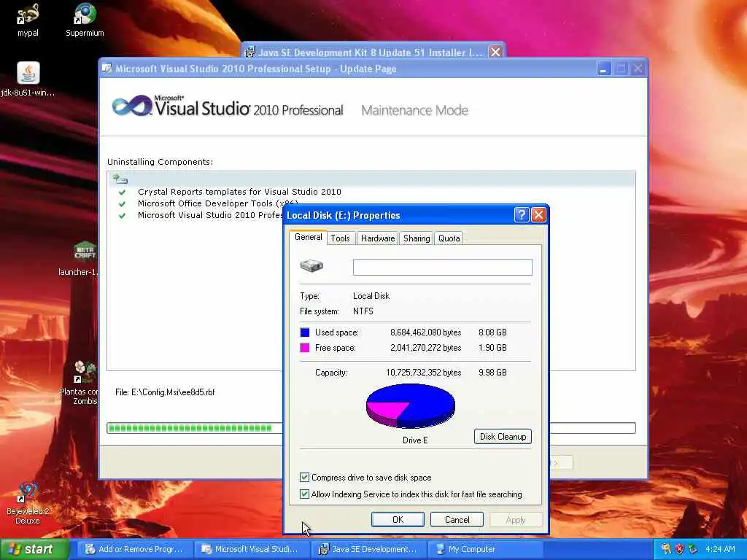Click checkmark beside Crystal Reports templates
Viewport: 747px width, 560px height.
coord(122,192)
